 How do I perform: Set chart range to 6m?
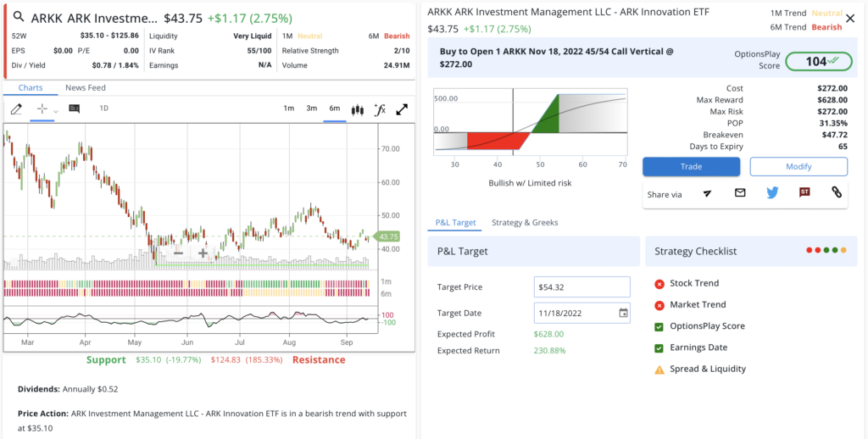pos(334,108)
